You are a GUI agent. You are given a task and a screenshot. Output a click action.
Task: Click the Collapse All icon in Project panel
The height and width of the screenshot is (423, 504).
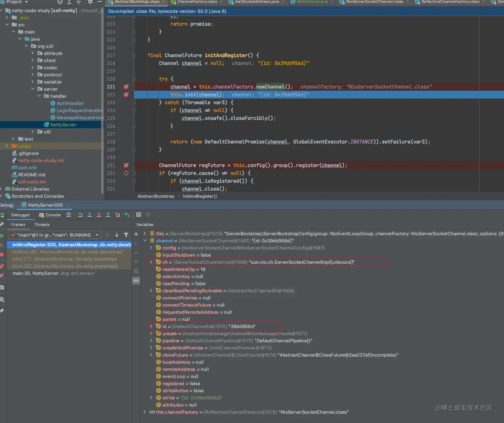(x=79, y=2)
